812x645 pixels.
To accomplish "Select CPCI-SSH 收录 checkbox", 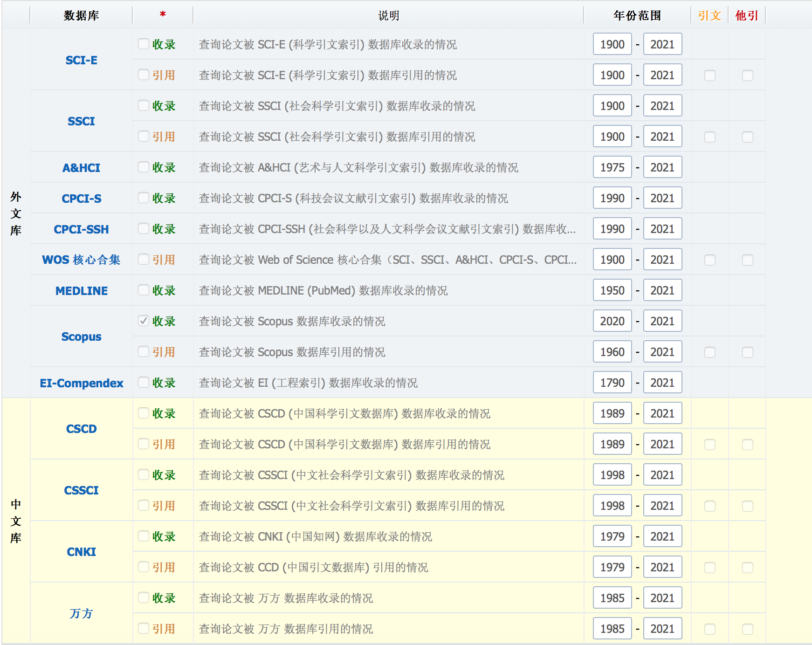I will point(144,228).
